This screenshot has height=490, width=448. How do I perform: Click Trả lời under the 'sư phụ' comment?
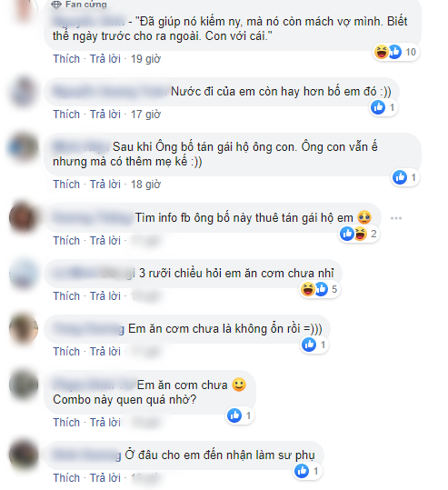point(105,478)
